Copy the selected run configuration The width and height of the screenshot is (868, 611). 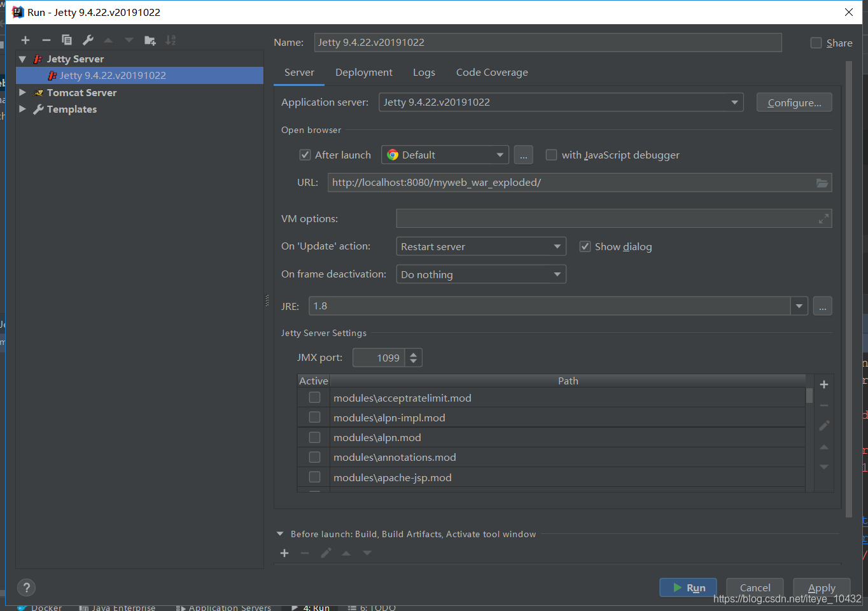[67, 40]
